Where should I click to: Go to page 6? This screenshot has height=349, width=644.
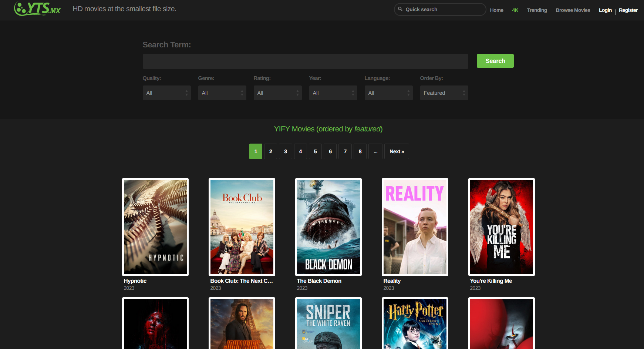(330, 151)
